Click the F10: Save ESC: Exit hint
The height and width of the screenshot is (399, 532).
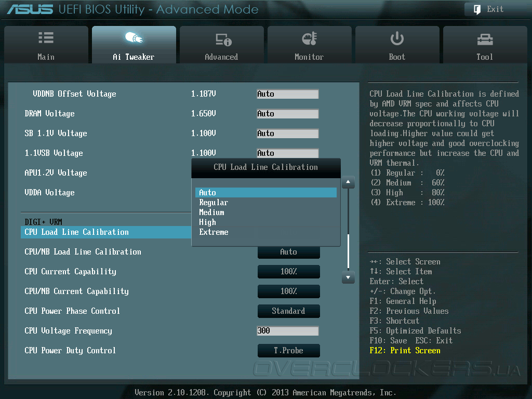(x=411, y=341)
